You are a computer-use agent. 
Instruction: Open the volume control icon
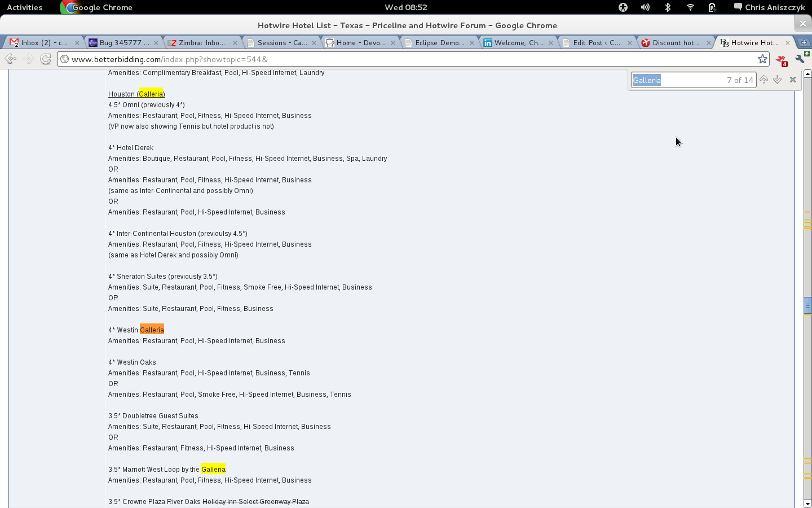(645, 7)
